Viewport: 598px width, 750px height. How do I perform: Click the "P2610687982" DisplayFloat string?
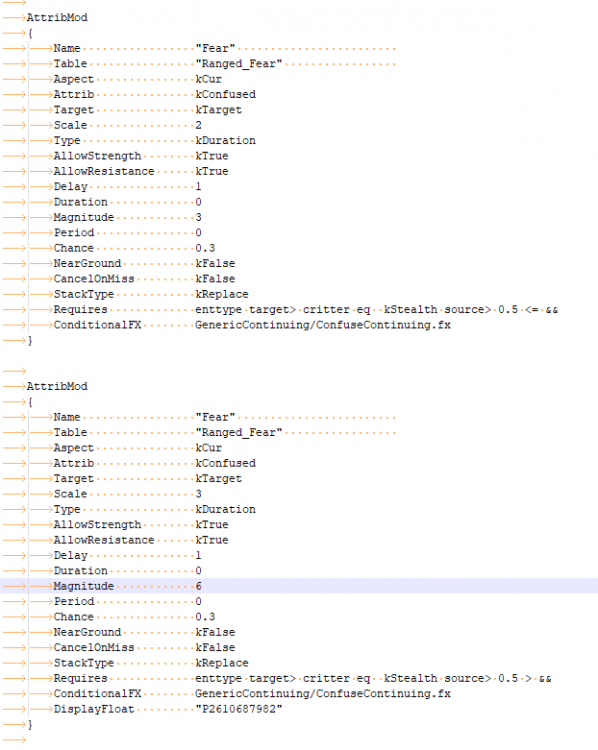coord(239,709)
